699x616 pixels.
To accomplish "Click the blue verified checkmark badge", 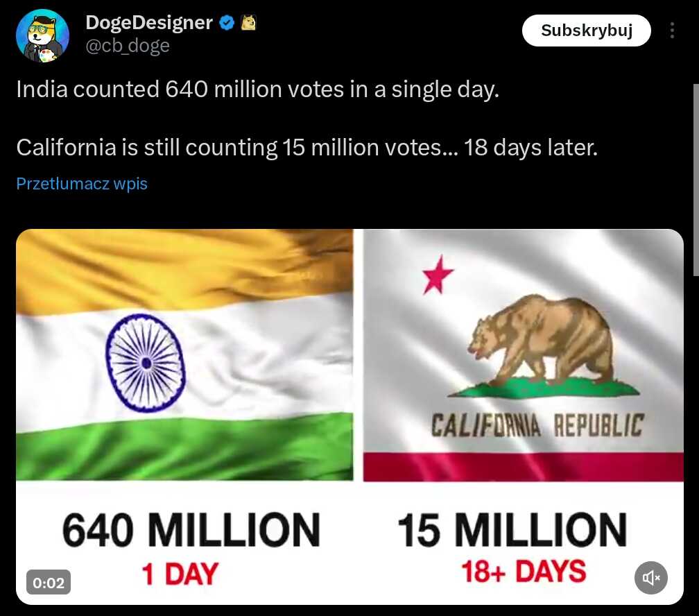I will tap(227, 22).
